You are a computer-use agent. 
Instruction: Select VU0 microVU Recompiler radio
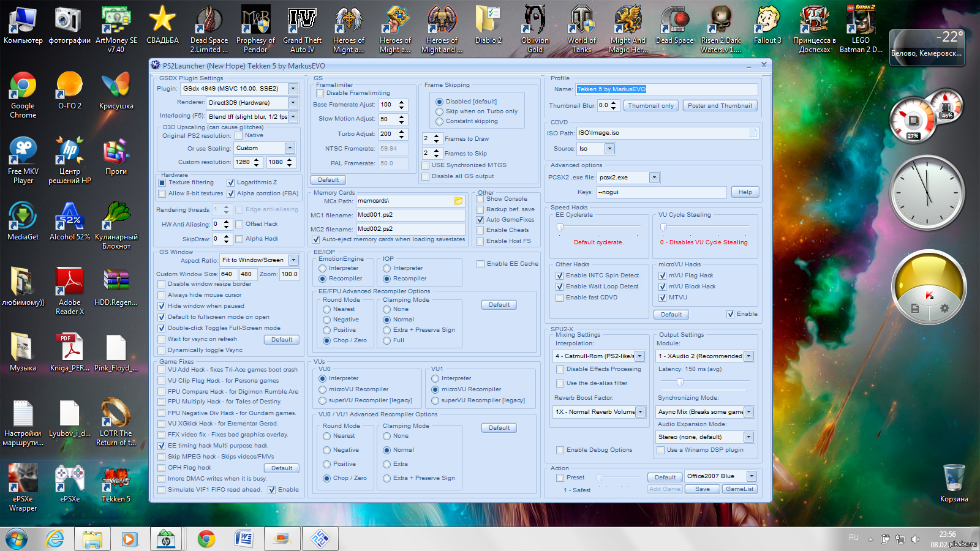[x=323, y=389]
